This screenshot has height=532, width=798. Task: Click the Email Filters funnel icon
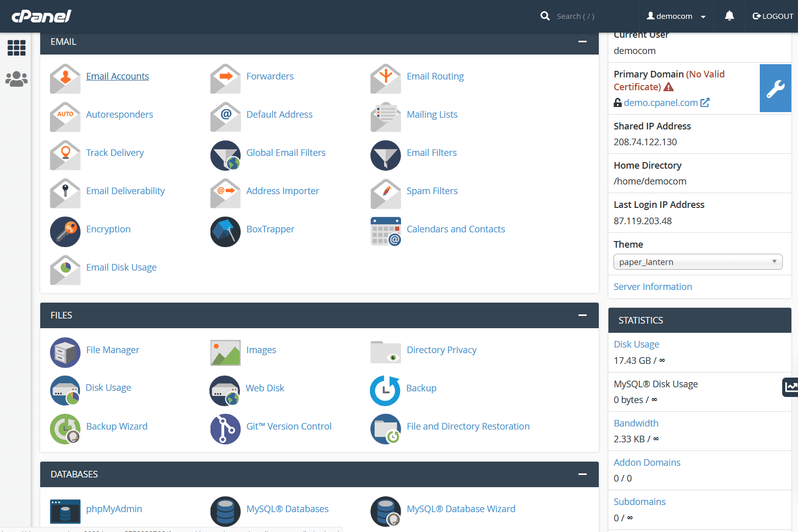(385, 155)
